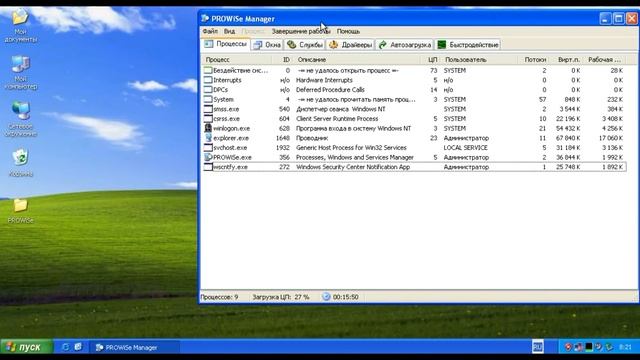Click the csrss.exe process icon

click(208, 119)
